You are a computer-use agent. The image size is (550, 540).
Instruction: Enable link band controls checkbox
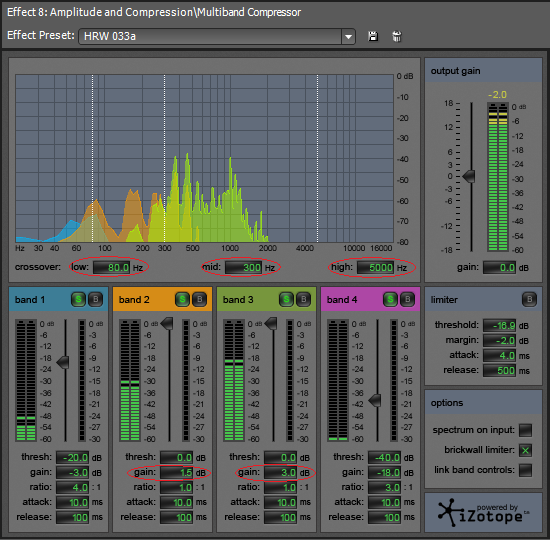[x=525, y=470]
